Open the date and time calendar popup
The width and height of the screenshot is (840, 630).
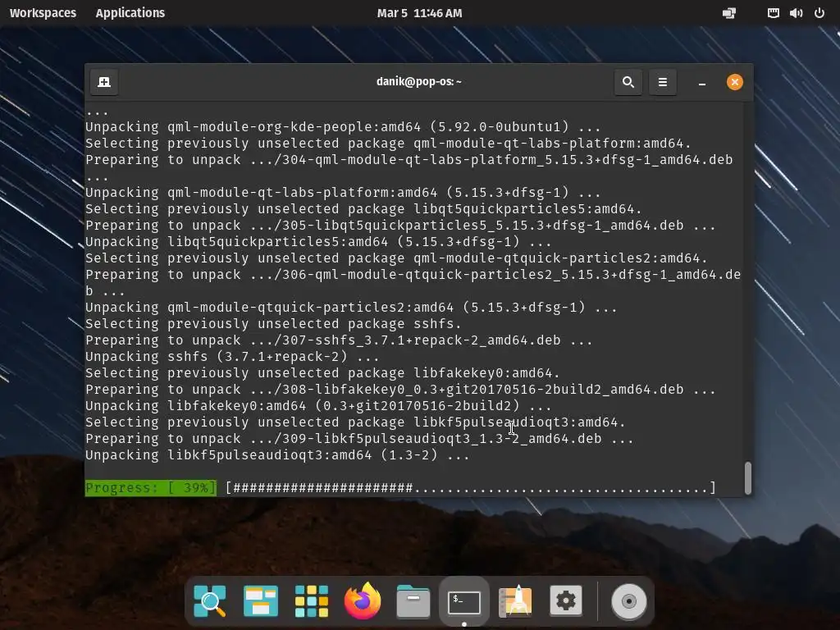point(419,13)
